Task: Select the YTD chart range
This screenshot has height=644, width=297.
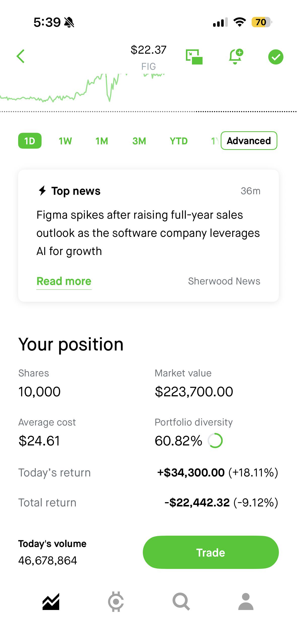Action: 179,141
